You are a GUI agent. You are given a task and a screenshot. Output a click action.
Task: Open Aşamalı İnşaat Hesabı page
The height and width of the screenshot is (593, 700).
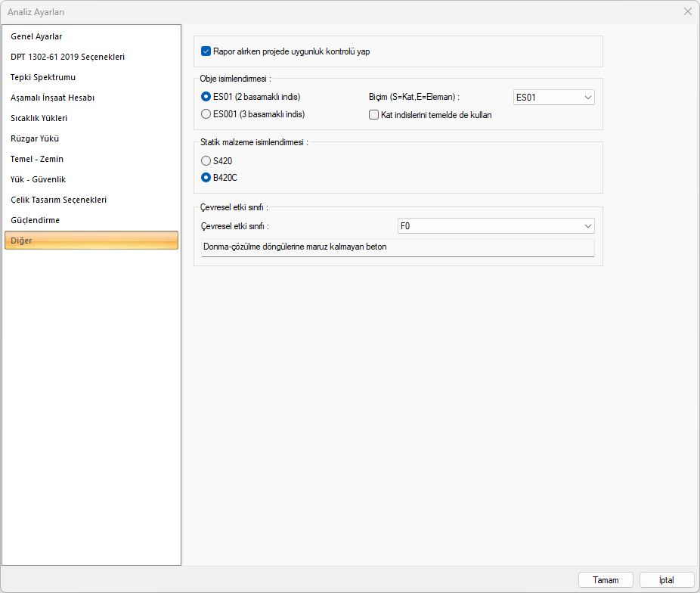pyautogui.click(x=52, y=98)
